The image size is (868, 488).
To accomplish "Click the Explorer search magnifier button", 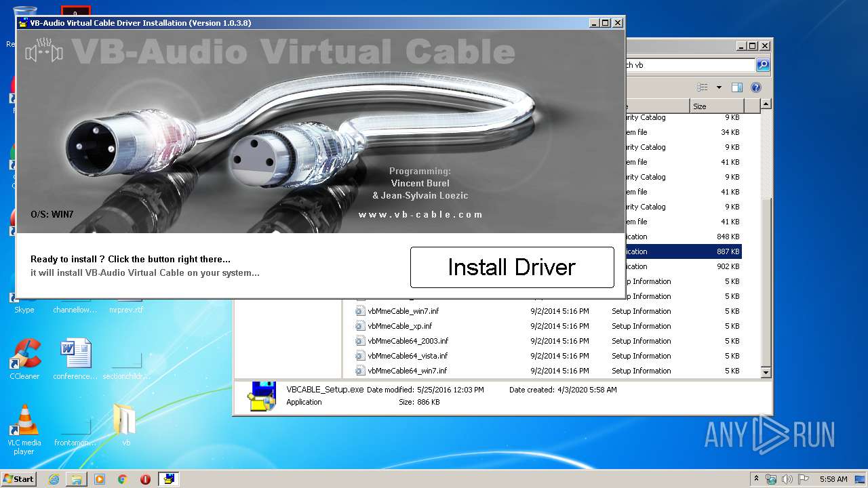I will tap(763, 65).
